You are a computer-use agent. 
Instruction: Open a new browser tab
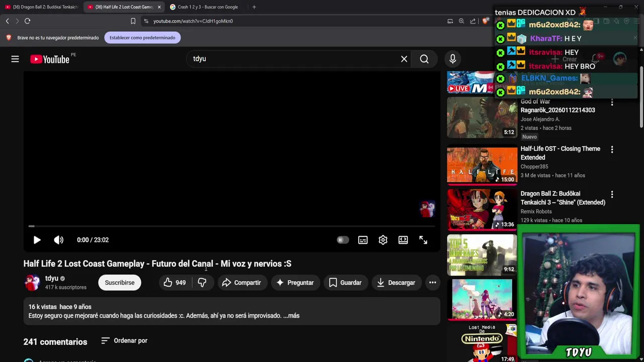pyautogui.click(x=254, y=7)
